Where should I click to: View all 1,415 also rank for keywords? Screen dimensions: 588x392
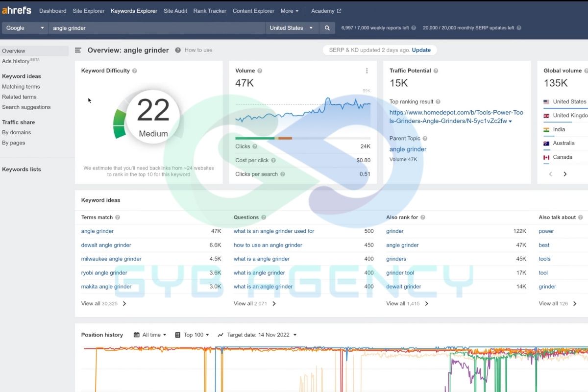408,304
